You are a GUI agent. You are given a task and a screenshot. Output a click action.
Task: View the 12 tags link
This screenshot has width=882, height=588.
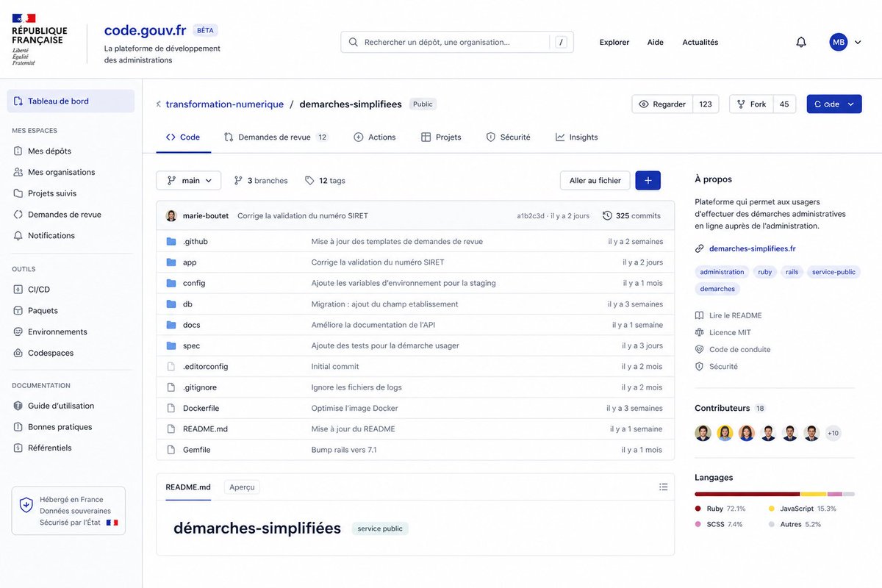pos(325,180)
